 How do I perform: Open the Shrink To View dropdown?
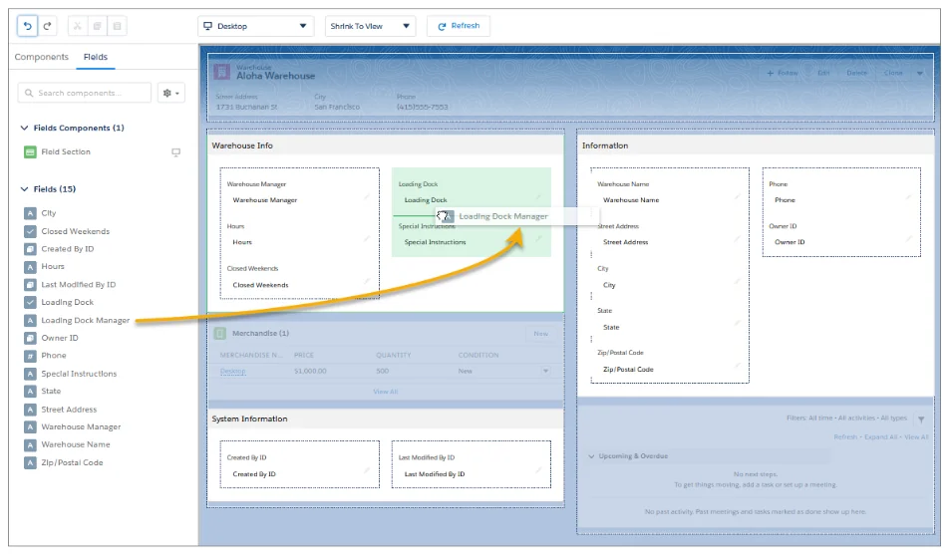370,26
